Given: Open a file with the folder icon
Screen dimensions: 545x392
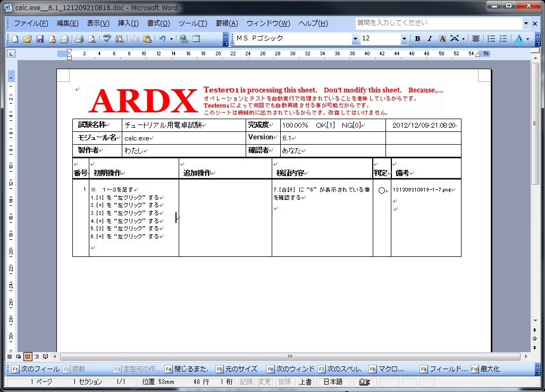Looking at the screenshot, I should coord(28,39).
